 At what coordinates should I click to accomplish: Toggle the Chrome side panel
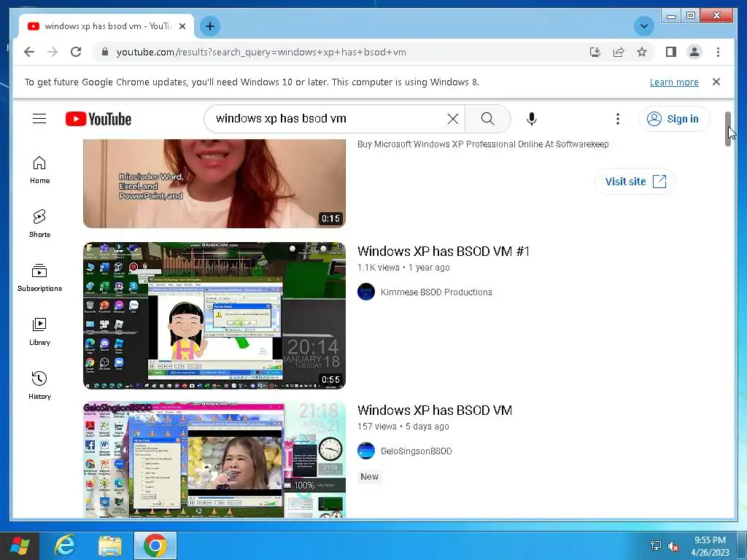pyautogui.click(x=671, y=52)
